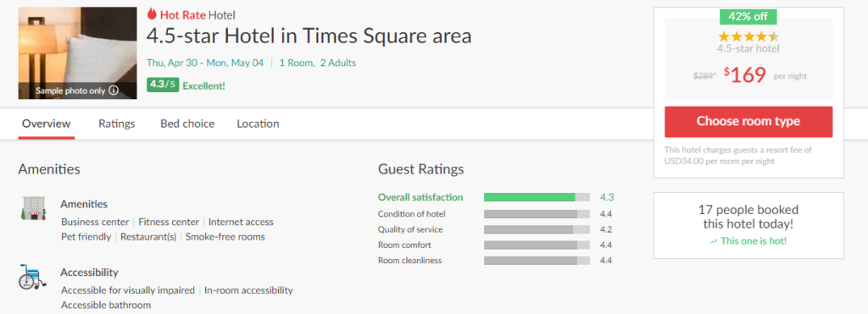Edit the Thu, Apr 30 - Mon, May 04 dates

coord(205,63)
